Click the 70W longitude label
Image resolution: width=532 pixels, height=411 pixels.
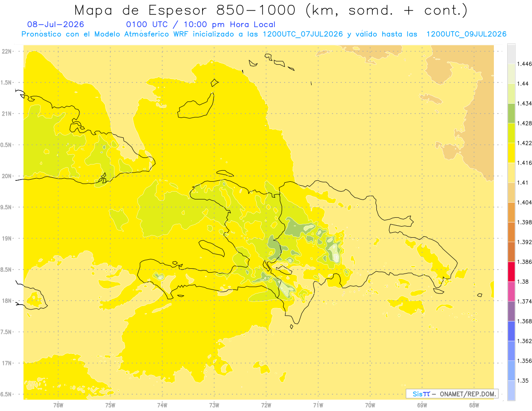(370, 405)
